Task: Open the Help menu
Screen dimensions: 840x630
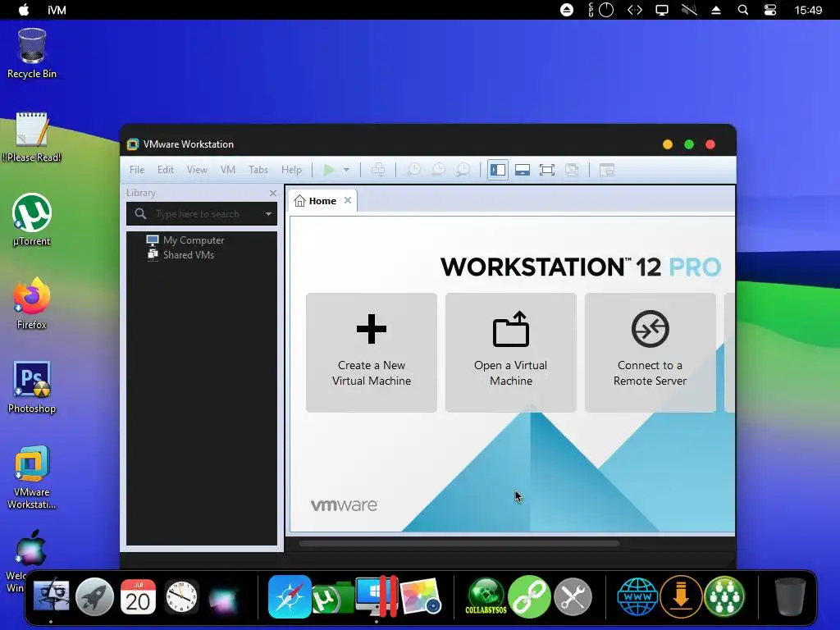Action: [291, 169]
